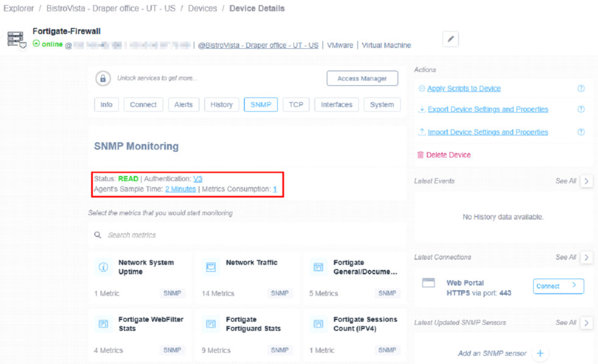
Task: Click the READ status text
Action: [128, 179]
